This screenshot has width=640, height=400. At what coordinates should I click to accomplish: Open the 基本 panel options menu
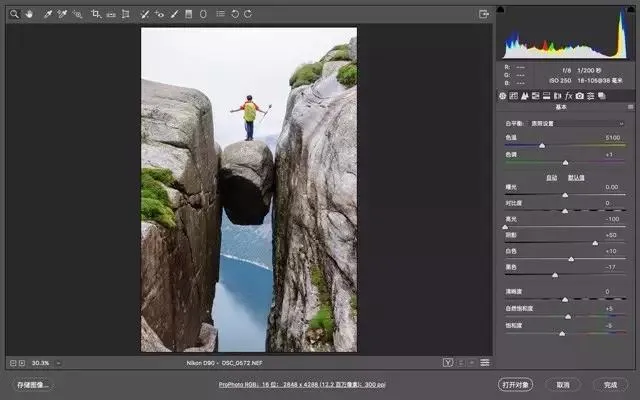(x=630, y=107)
